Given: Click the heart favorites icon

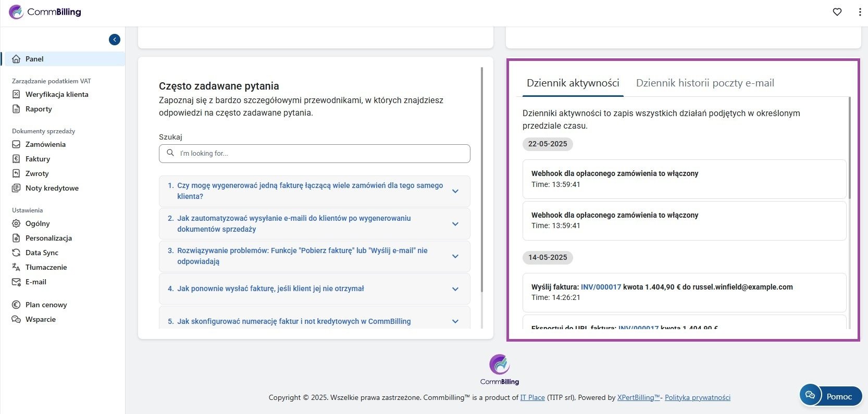Looking at the screenshot, I should click(837, 12).
